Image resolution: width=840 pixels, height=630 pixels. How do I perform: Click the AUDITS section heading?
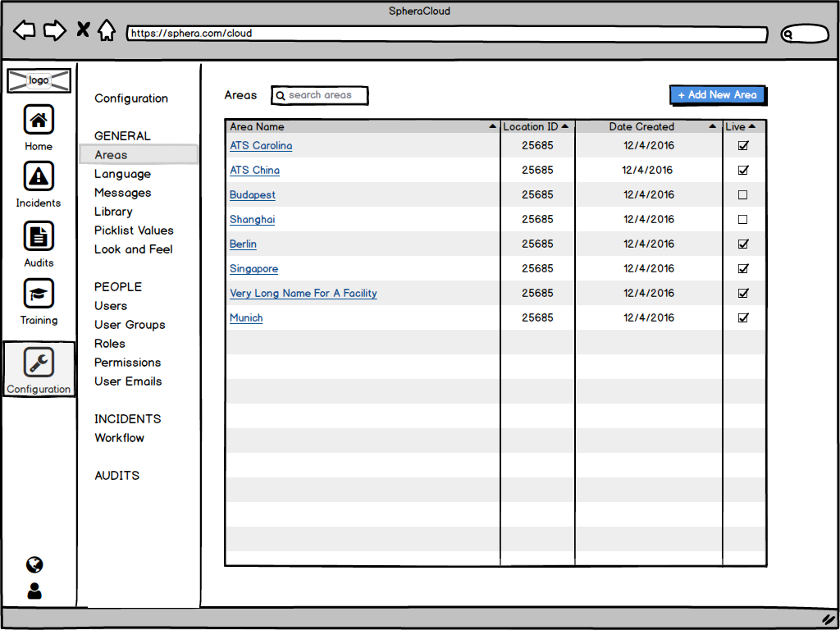pyautogui.click(x=116, y=476)
